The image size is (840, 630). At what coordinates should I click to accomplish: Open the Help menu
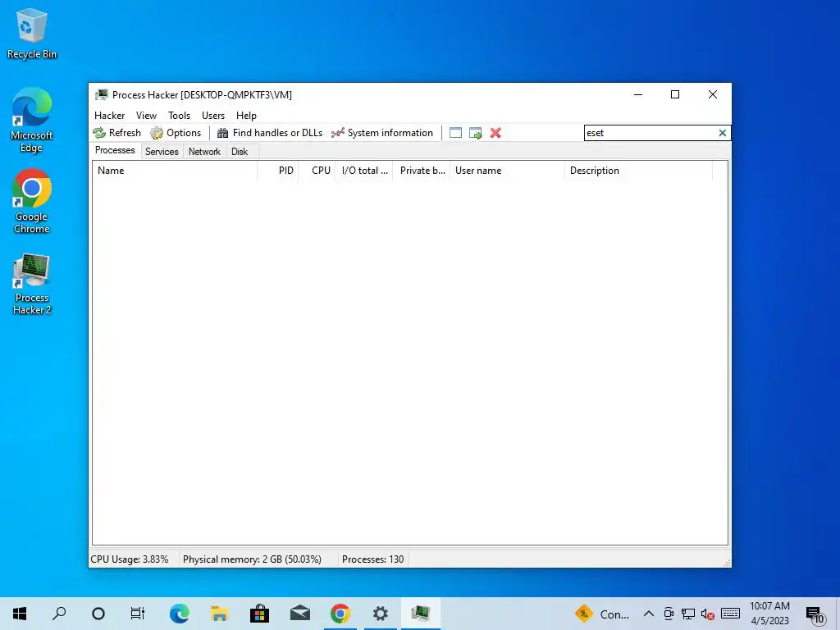(246, 116)
